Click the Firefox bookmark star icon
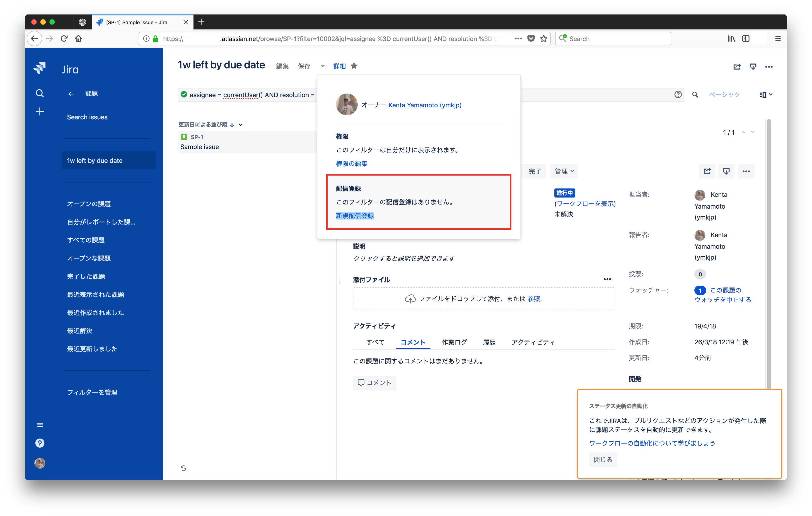 pos(544,39)
